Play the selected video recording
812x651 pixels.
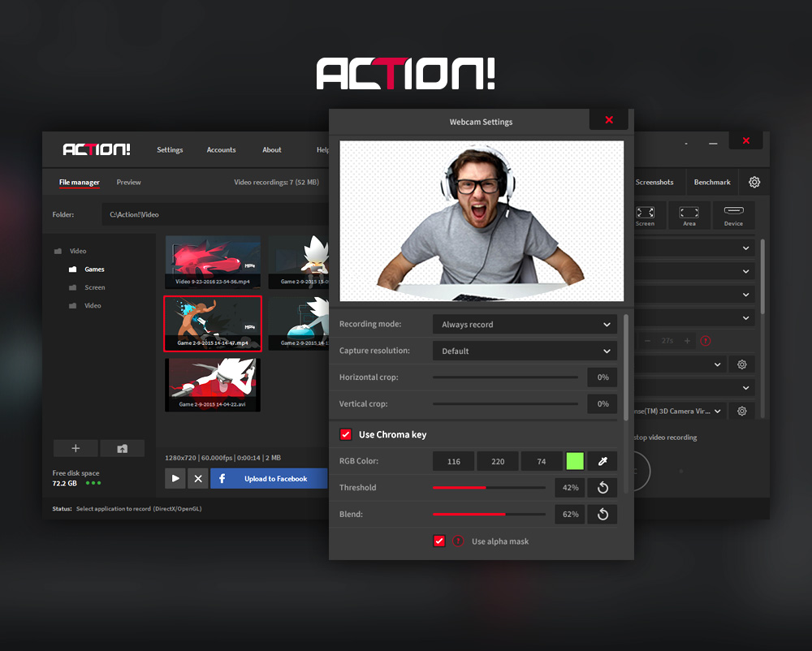(175, 478)
